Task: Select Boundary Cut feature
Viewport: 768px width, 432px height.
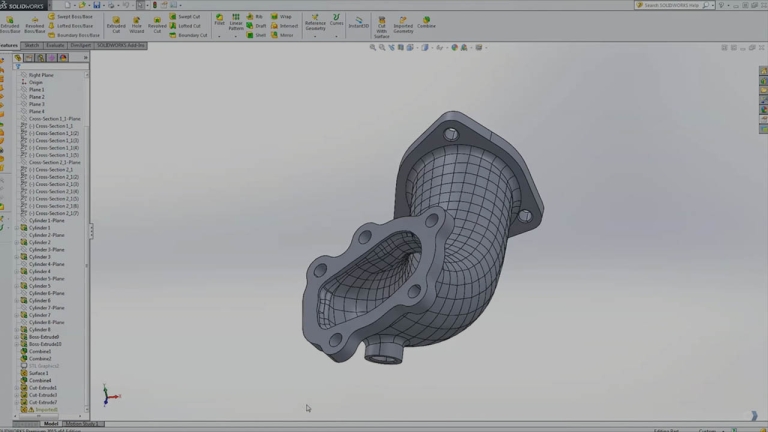Action: point(188,35)
